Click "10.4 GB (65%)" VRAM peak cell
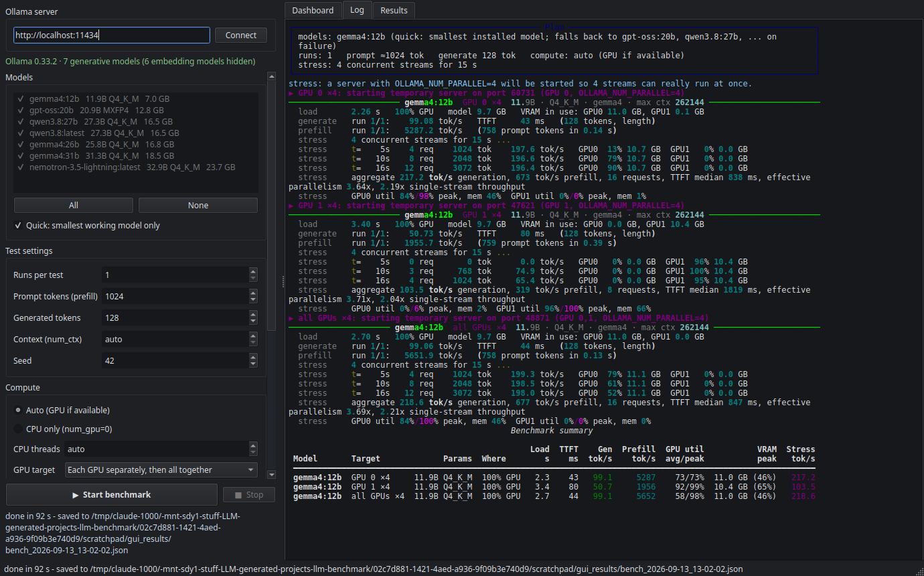924x576 pixels. tap(745, 487)
